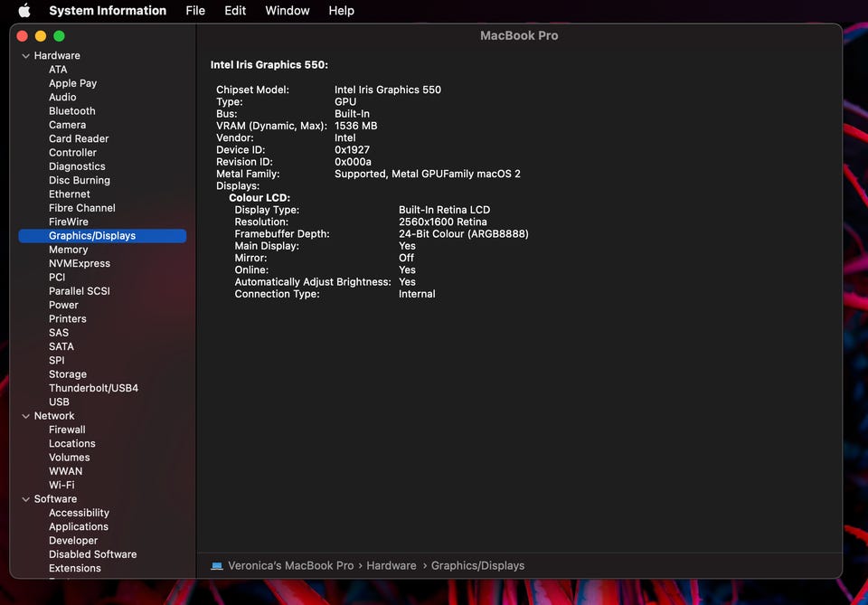Select Memory in the sidebar
This screenshot has height=605, width=868.
[69, 250]
